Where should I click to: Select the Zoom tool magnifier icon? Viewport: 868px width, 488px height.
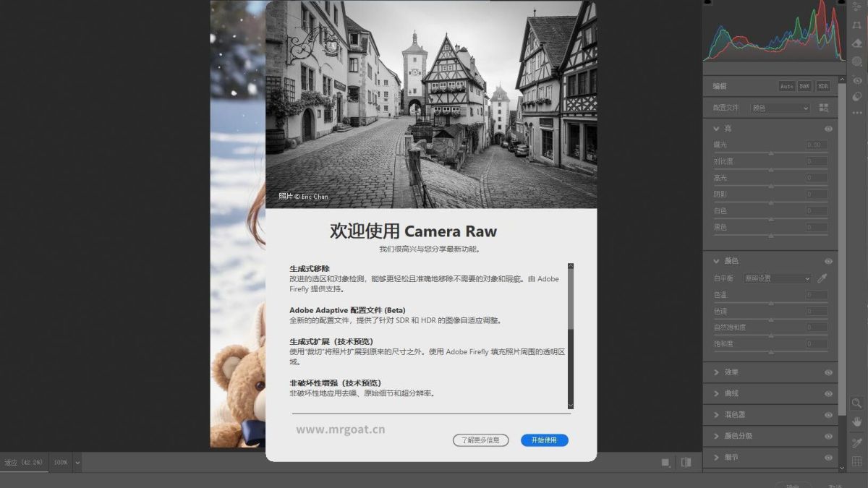click(856, 403)
